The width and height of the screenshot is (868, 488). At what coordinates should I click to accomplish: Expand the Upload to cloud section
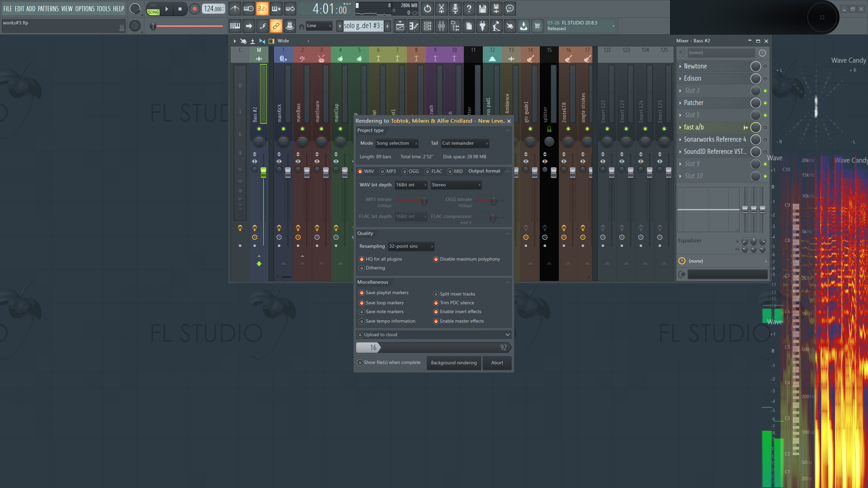507,335
